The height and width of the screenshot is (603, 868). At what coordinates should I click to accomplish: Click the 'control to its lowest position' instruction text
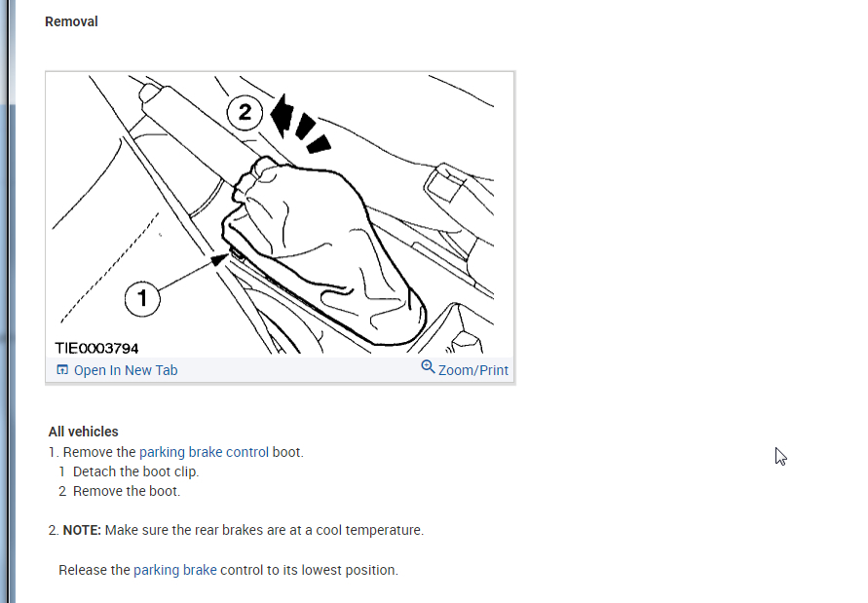point(309,570)
